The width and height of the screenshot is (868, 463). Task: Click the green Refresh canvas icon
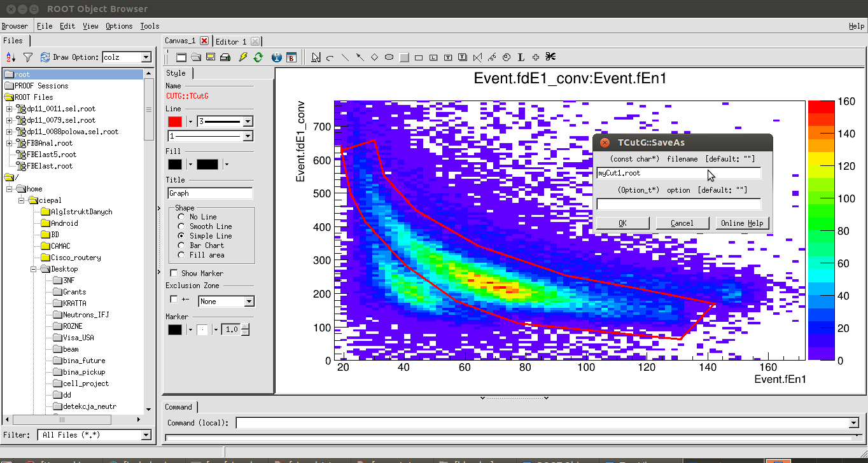coord(258,57)
